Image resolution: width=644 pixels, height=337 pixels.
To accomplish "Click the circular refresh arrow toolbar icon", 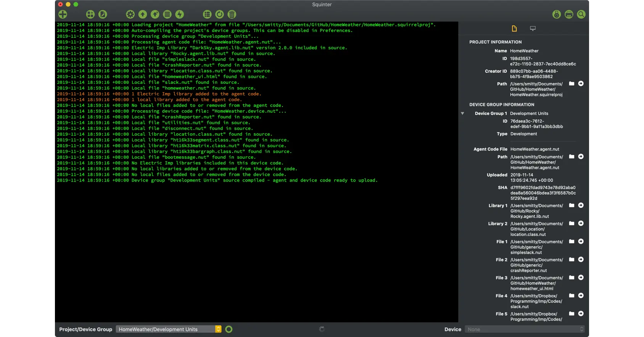I will pyautogui.click(x=219, y=14).
